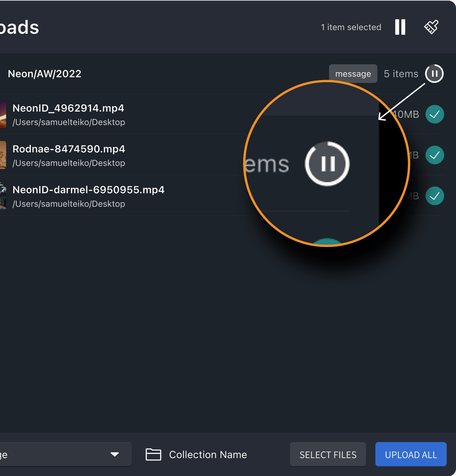Collapse the Neon/AW/2022 upload group
Screen dimensions: 456x476
44,73
